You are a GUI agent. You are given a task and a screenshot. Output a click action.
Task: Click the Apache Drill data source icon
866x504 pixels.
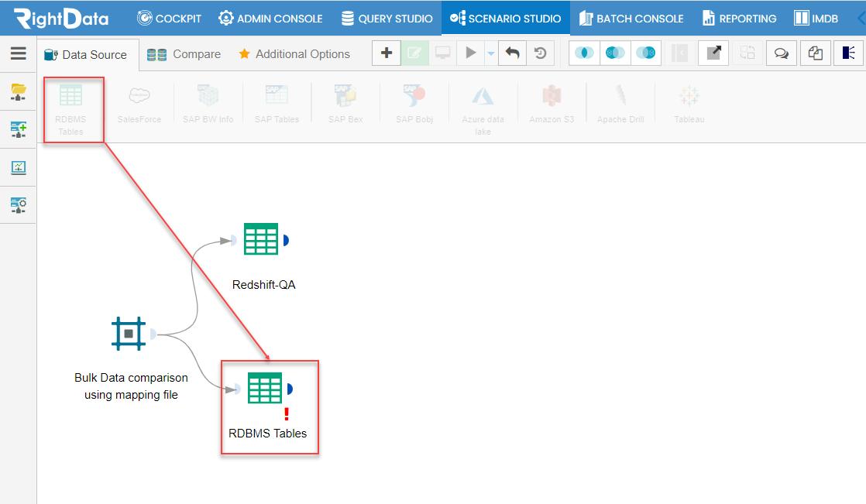(620, 101)
